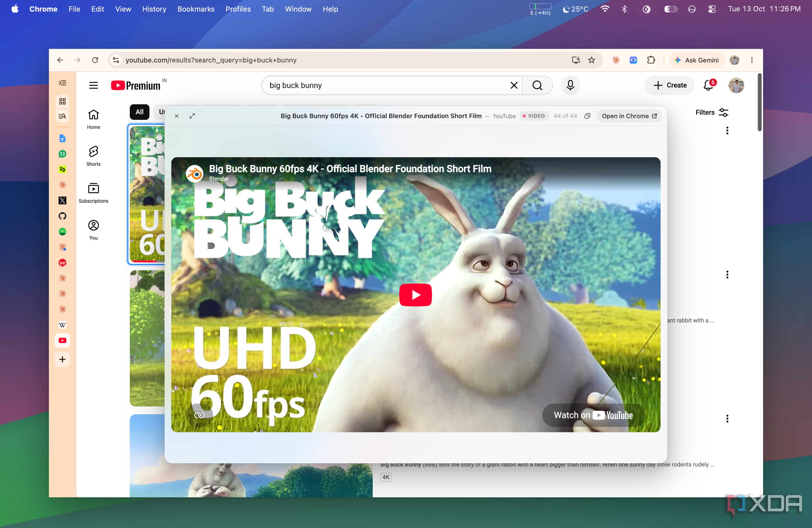Open macOS Control Center icon
This screenshot has width=812, height=528.
712,9
